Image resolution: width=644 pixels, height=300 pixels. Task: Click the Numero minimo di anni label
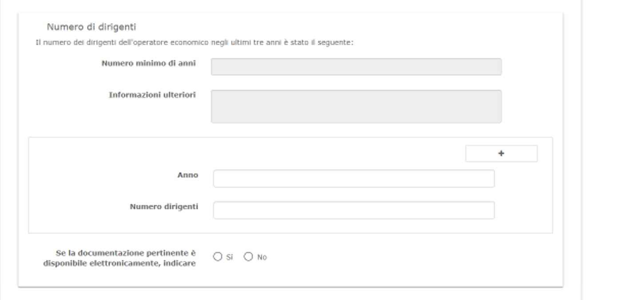pos(148,63)
